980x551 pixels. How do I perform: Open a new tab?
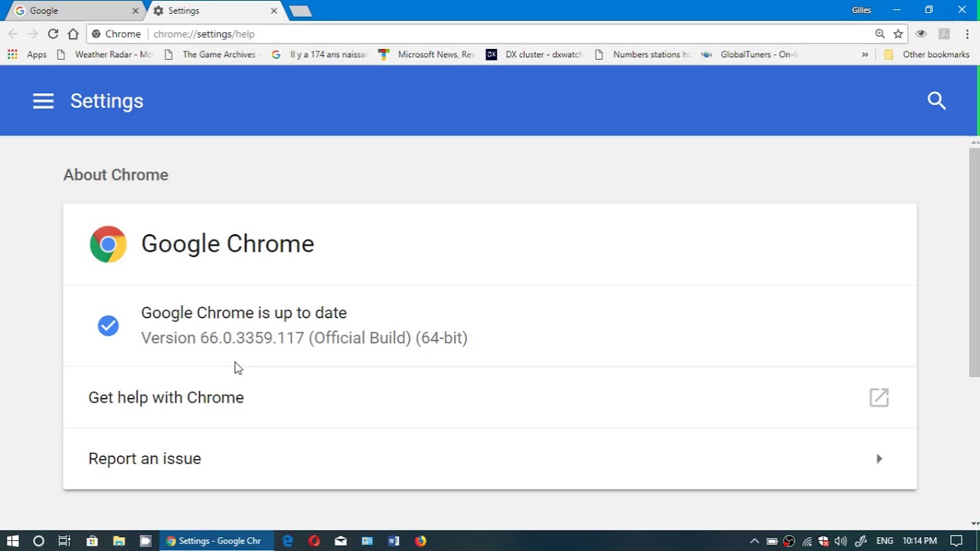click(300, 11)
